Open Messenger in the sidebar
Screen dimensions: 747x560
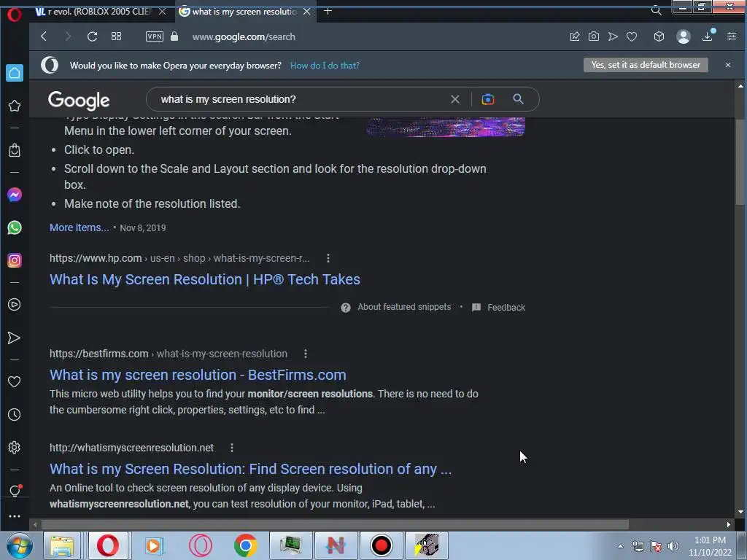(15, 195)
